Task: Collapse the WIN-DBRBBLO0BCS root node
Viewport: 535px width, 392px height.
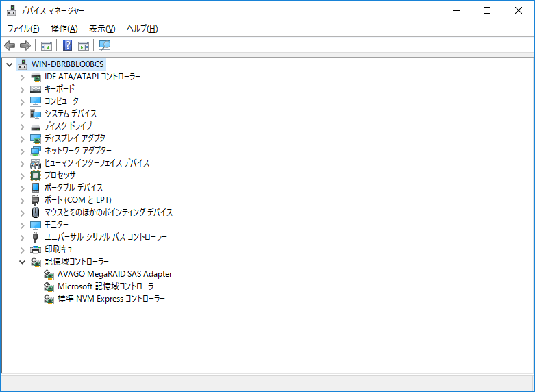Action: click(9, 64)
